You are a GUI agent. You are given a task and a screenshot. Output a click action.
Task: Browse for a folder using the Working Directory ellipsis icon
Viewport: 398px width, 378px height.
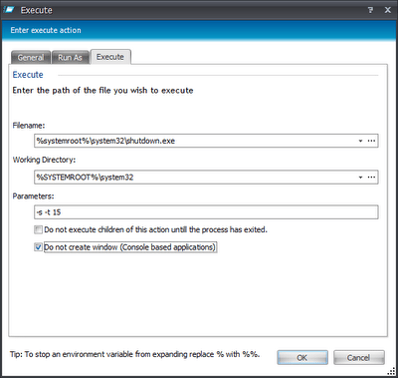(371, 177)
